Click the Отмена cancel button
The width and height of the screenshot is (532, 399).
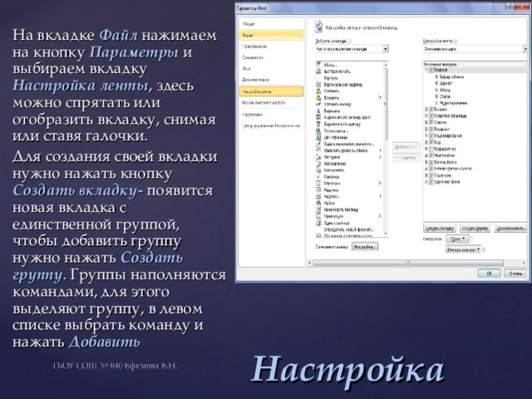pos(515,273)
